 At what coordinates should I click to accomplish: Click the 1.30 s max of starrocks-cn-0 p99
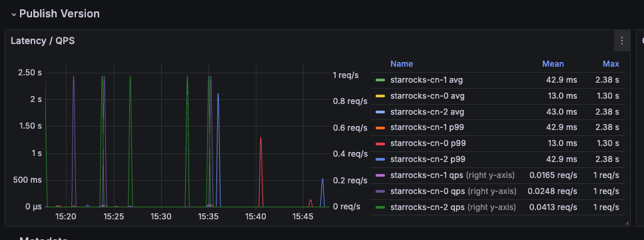pos(607,143)
